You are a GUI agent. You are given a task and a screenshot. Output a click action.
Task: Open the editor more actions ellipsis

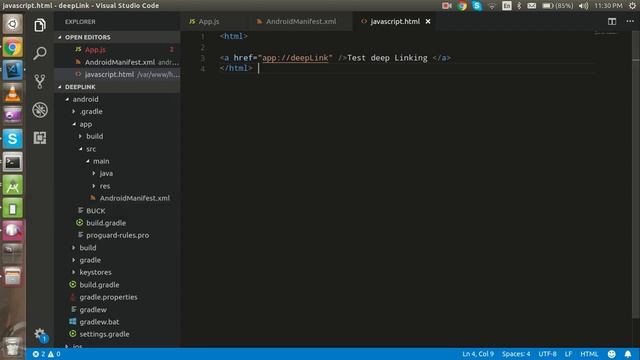click(x=630, y=21)
